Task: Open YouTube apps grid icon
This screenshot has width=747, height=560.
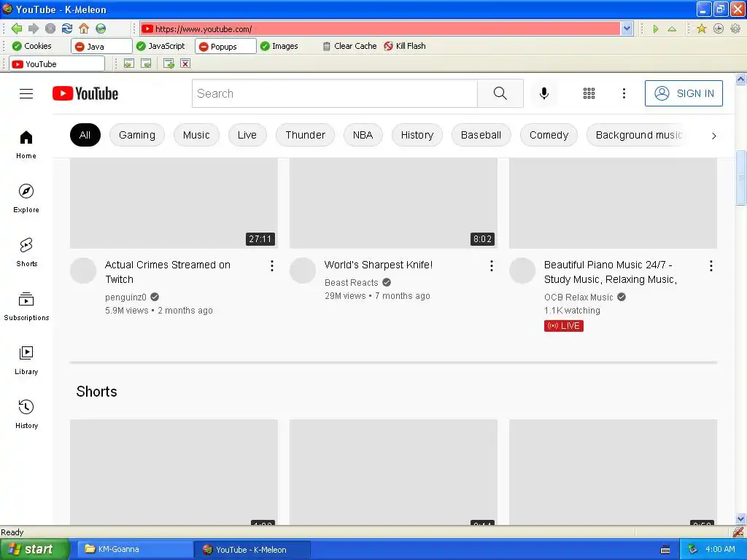Action: point(589,93)
